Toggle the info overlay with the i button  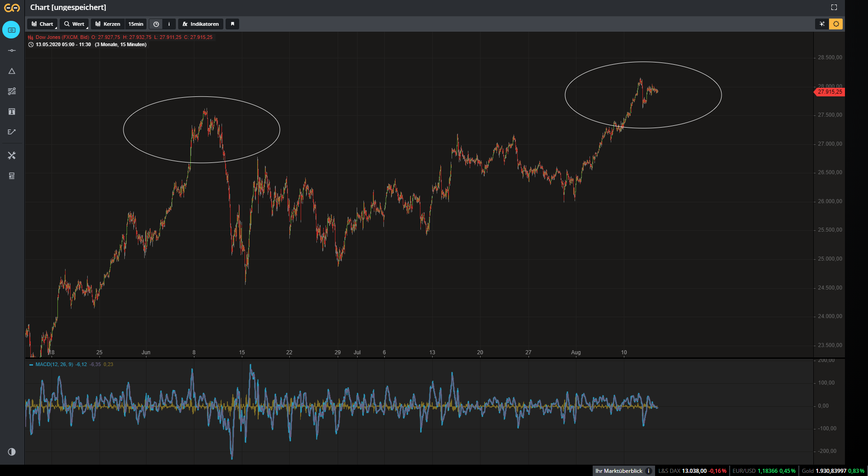point(169,24)
